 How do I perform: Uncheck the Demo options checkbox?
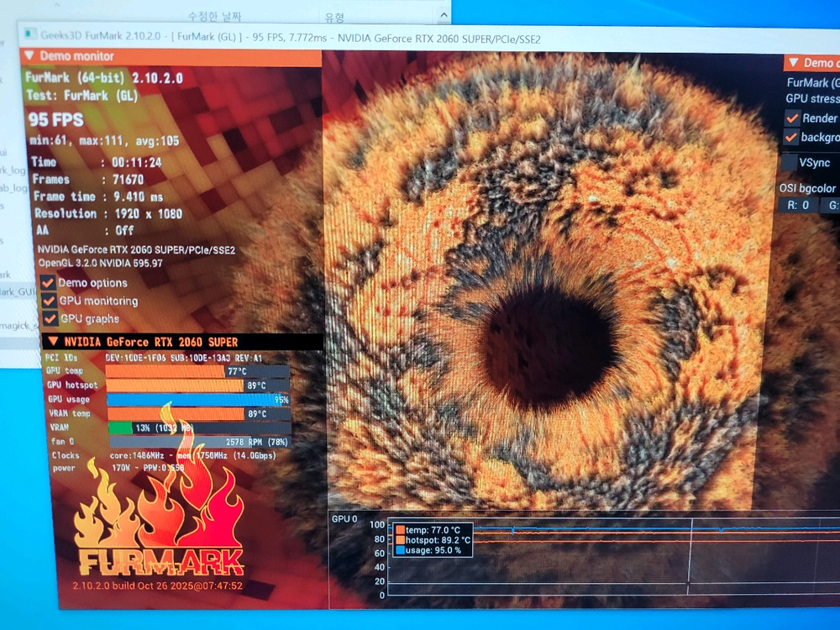48,282
